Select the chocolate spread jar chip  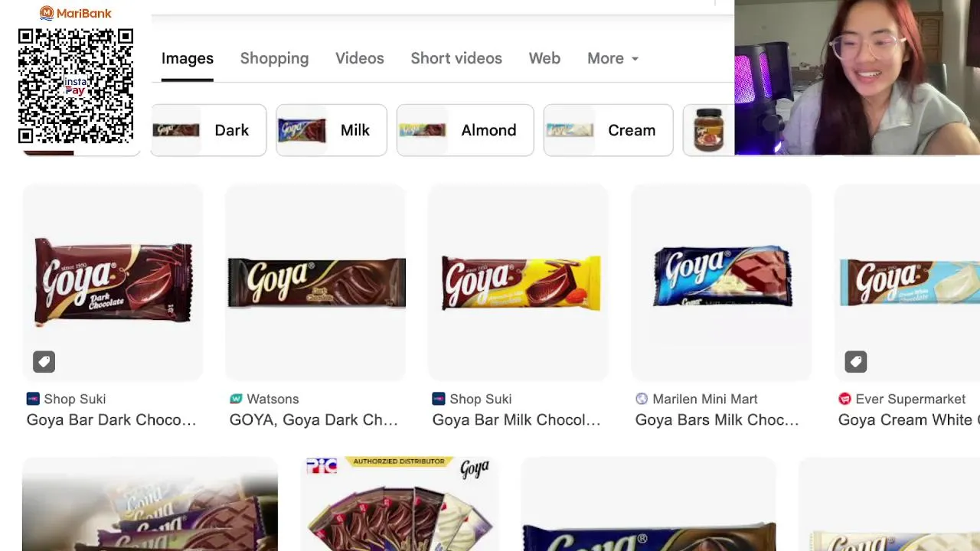(708, 130)
